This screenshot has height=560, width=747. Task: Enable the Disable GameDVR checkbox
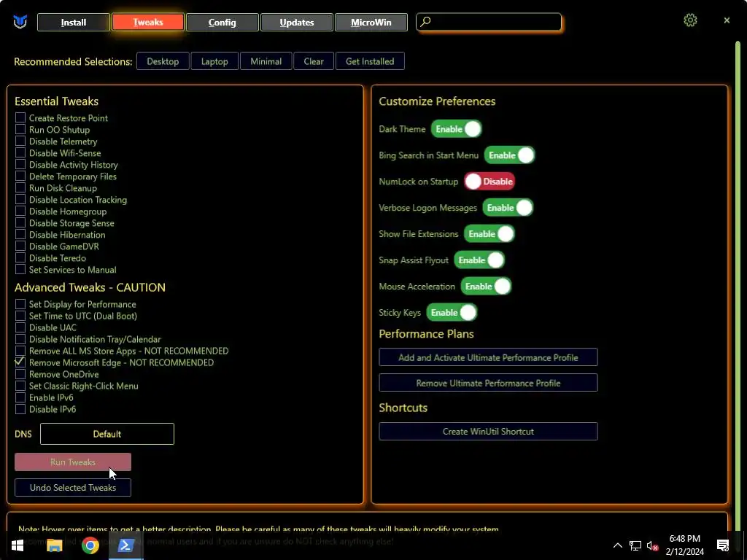[x=20, y=246]
